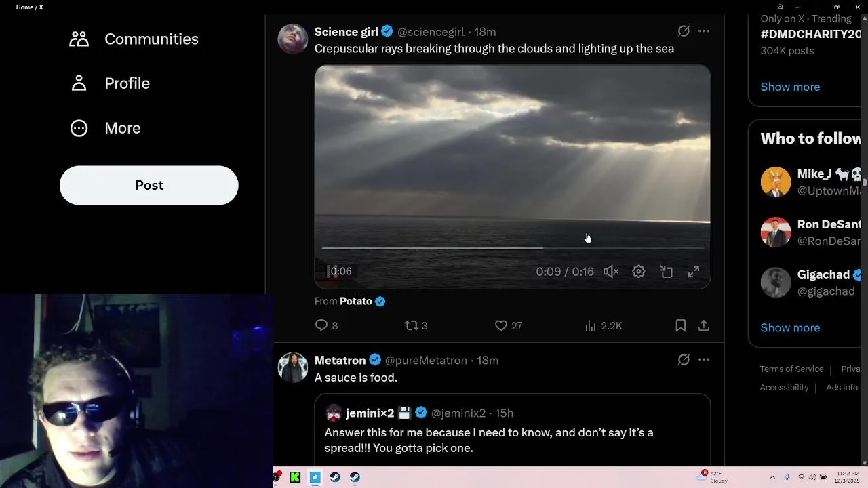Reply to Science girl's crepuscular rays post
The image size is (868, 488).
322,326
